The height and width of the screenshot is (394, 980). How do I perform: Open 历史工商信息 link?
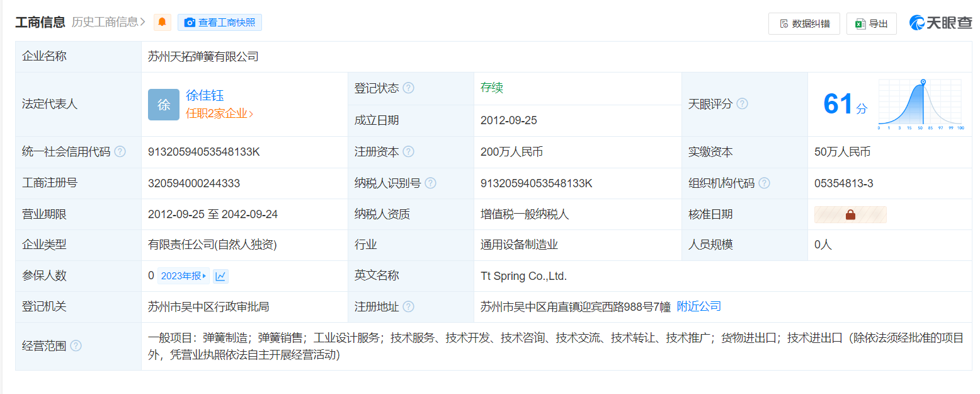point(108,22)
